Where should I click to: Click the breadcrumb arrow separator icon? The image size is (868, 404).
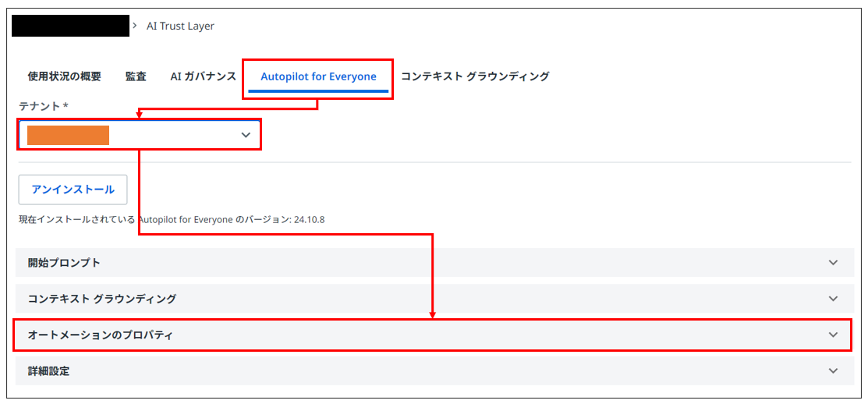click(136, 26)
